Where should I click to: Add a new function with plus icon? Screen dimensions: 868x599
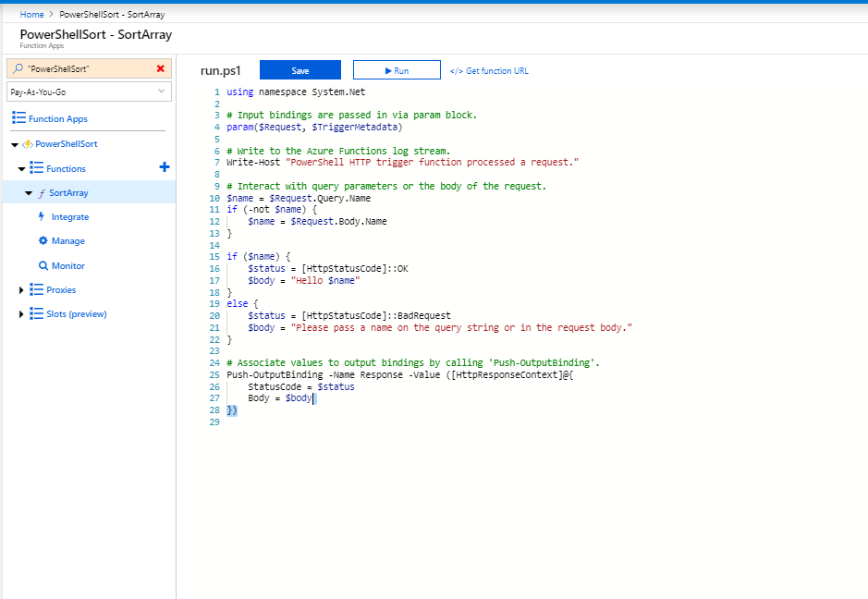[x=165, y=167]
